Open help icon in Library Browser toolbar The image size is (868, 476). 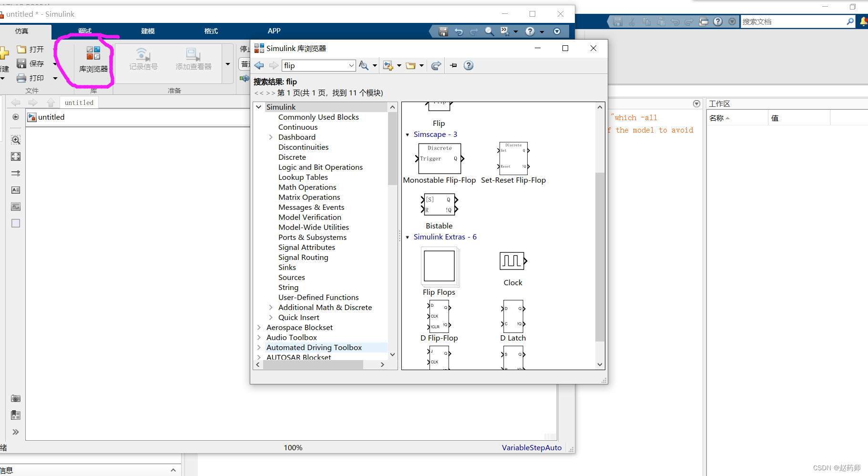(x=469, y=65)
